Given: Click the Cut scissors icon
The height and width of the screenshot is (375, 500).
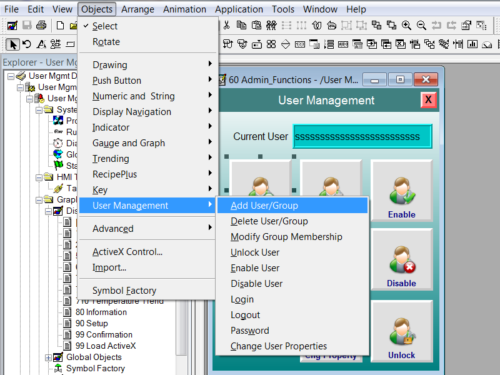Looking at the screenshot, I should pyautogui.click(x=227, y=25).
